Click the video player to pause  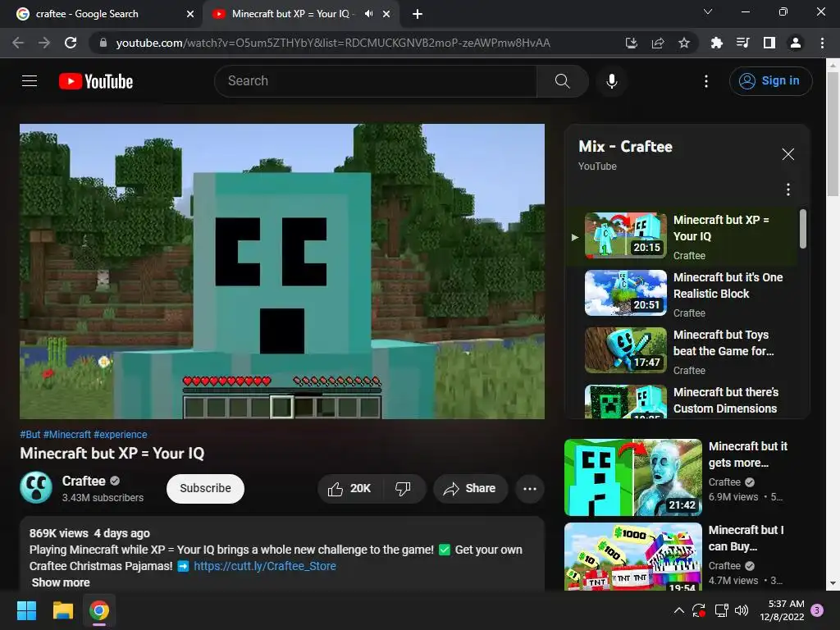[x=282, y=271]
